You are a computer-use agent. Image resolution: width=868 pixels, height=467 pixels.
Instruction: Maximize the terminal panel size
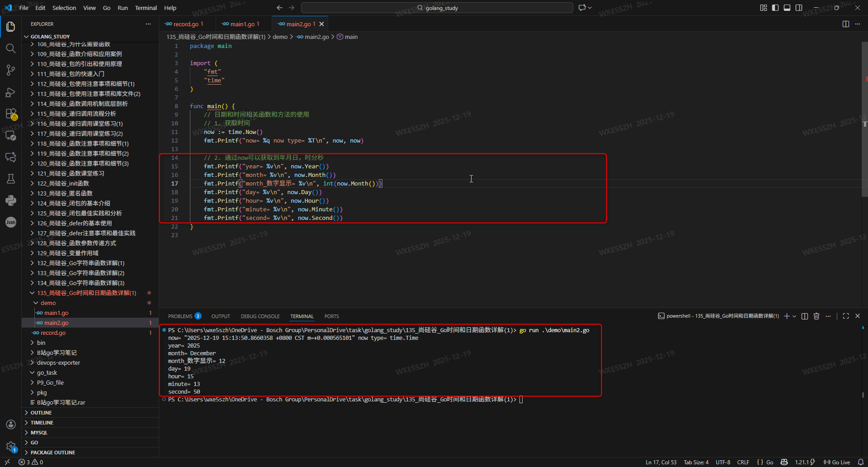pyautogui.click(x=846, y=316)
